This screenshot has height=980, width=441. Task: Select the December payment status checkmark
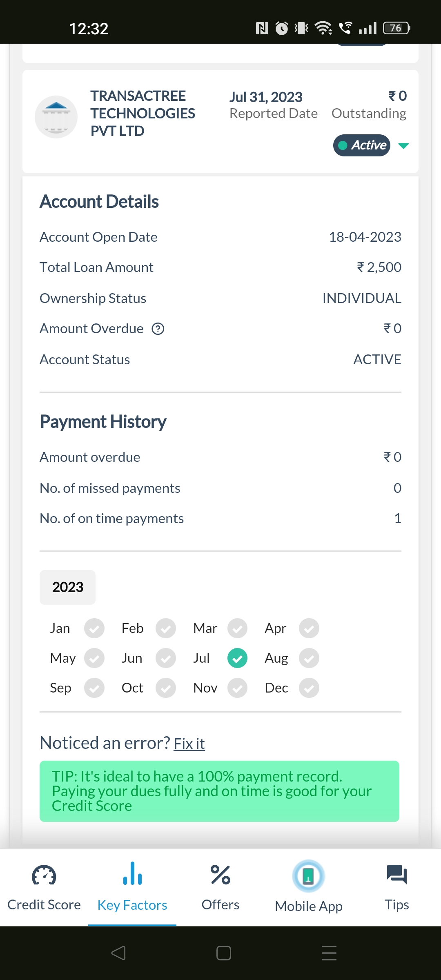[x=309, y=688]
